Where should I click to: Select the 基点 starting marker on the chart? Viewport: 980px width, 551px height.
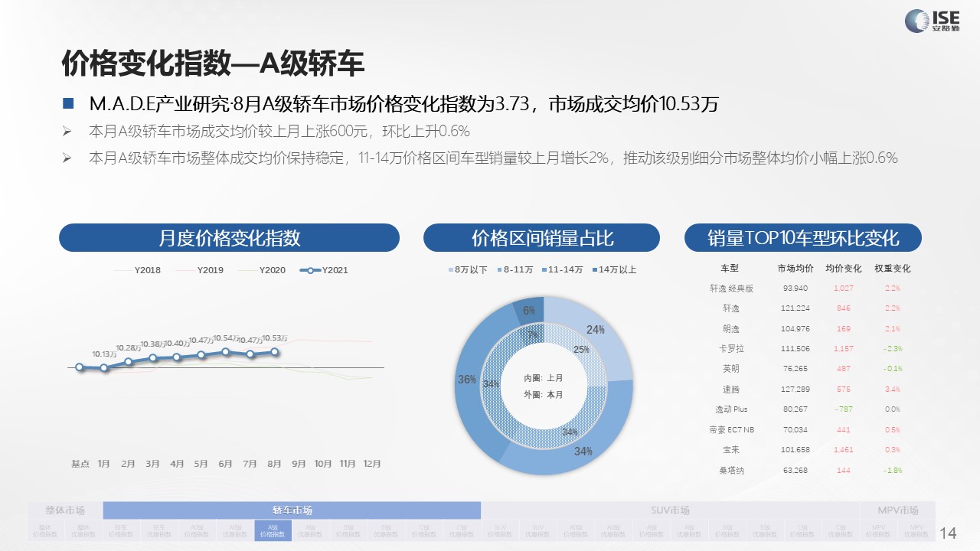[x=80, y=367]
